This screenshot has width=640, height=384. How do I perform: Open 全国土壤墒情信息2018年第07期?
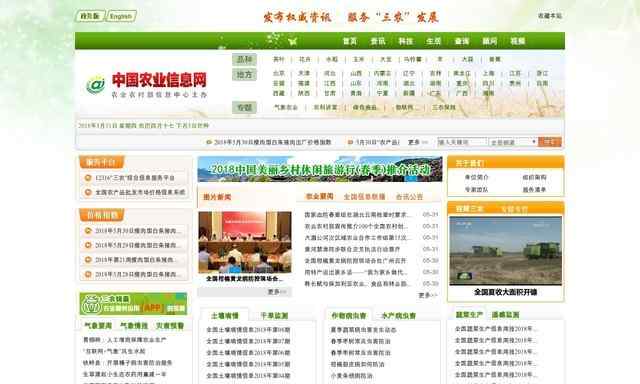point(248,341)
